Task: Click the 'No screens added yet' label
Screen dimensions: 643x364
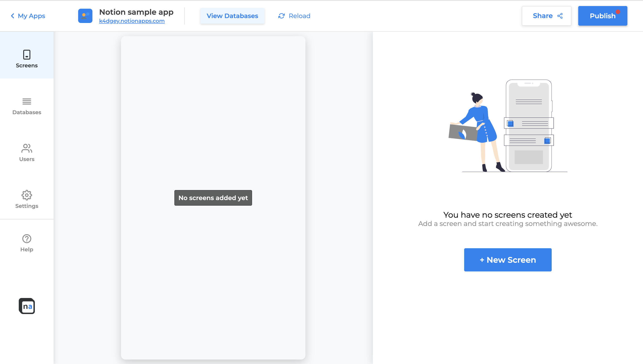Action: point(213,198)
